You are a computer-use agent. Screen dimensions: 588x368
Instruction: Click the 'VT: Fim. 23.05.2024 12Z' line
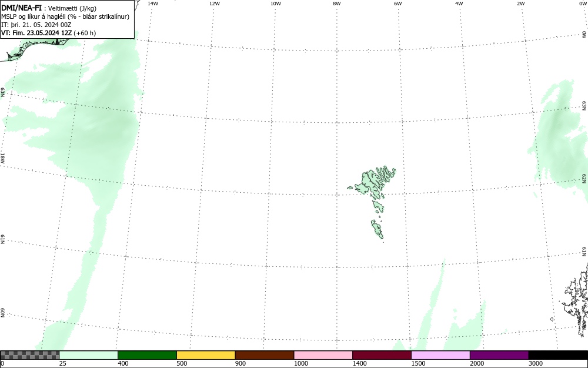click(36, 33)
